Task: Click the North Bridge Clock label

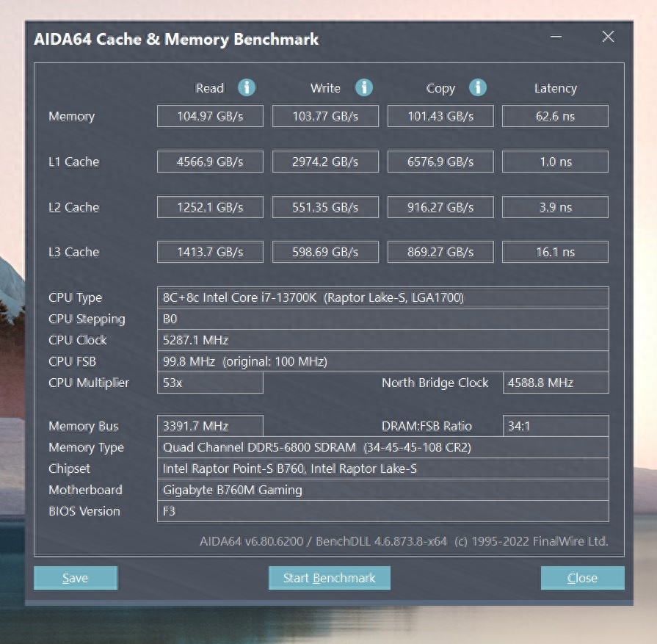Action: 435,383
